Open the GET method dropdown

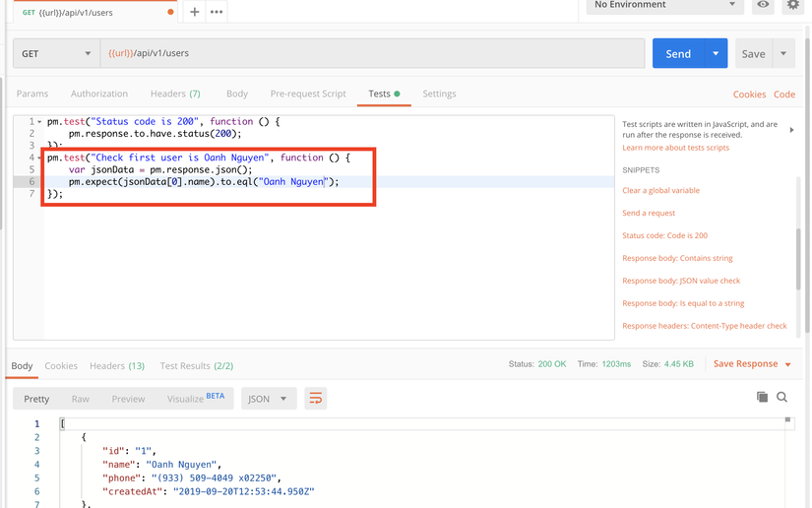pos(56,53)
